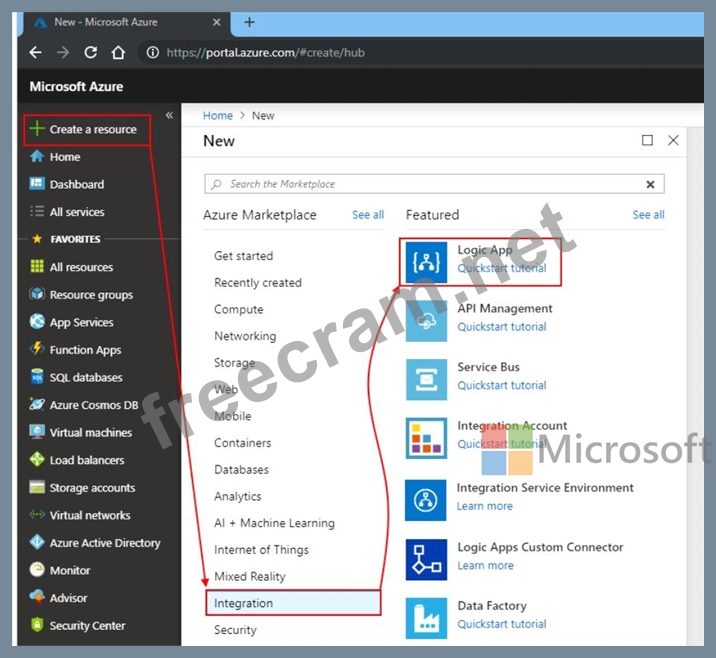Collapse the left sidebar with chevron

pos(169,116)
